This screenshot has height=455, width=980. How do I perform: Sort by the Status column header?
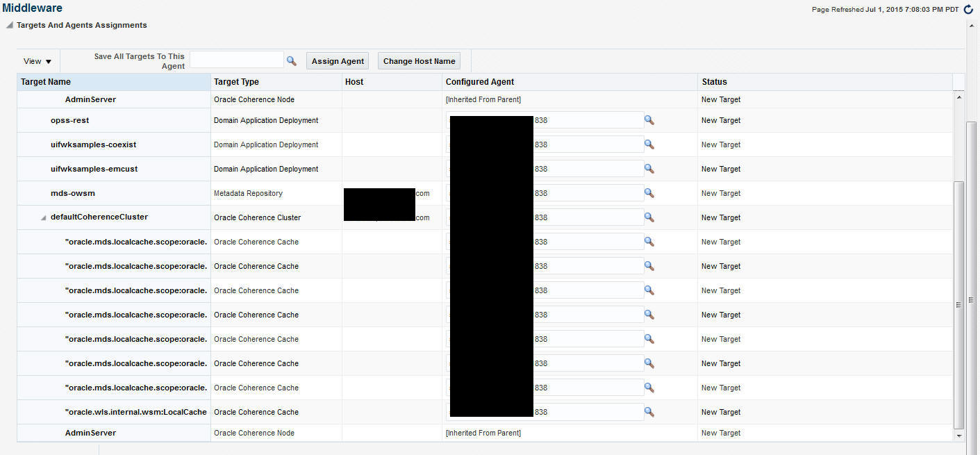point(715,81)
